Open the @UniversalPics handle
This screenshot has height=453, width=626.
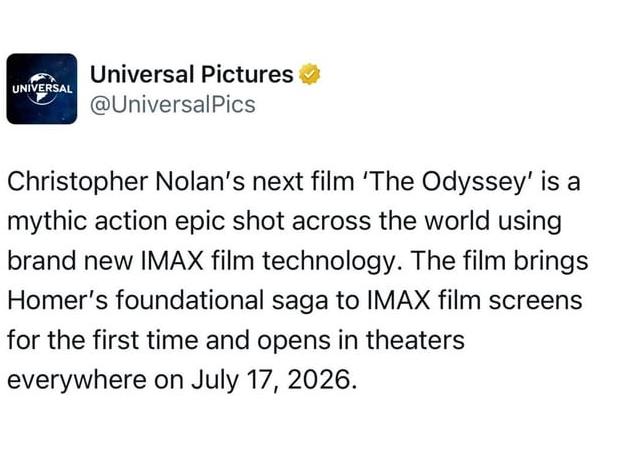coord(172,104)
